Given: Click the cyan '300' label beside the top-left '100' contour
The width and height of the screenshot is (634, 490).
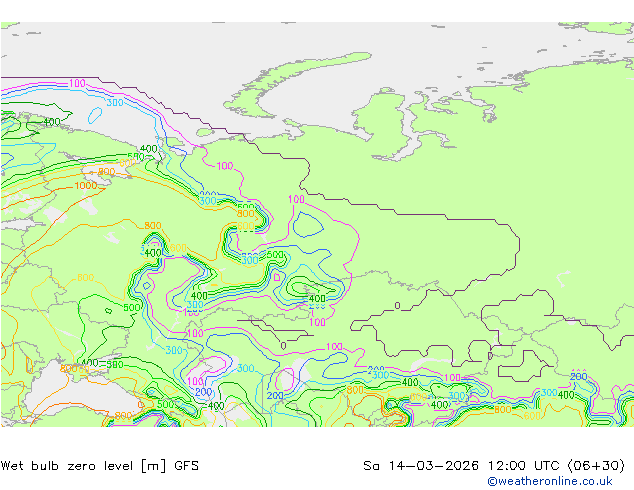Looking at the screenshot, I should click(115, 103).
